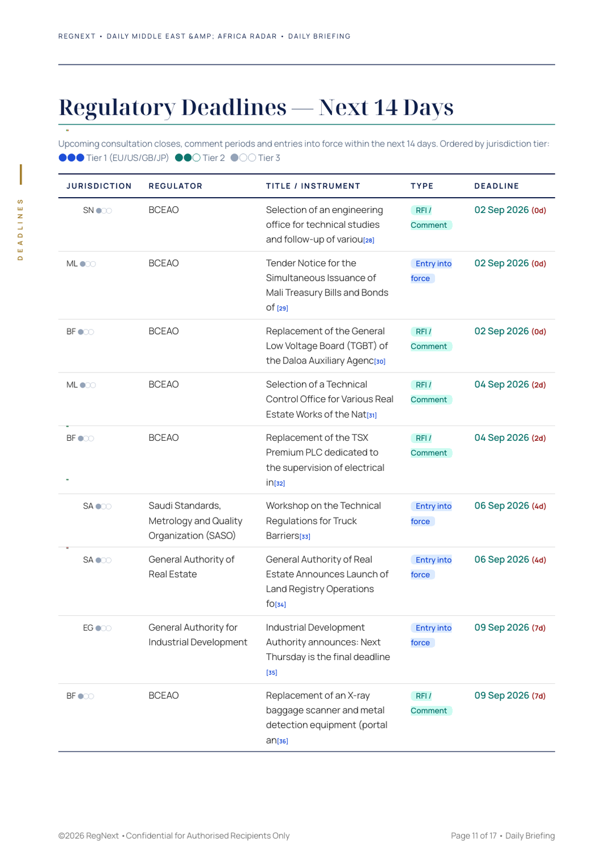The image size is (614, 868).
Task: Click the DEADLINE column header
Action: 497,186
